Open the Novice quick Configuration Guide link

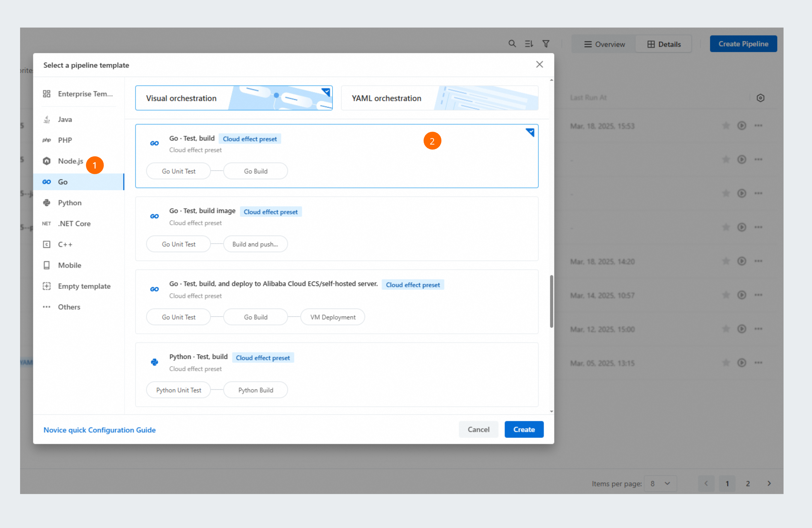click(x=99, y=430)
